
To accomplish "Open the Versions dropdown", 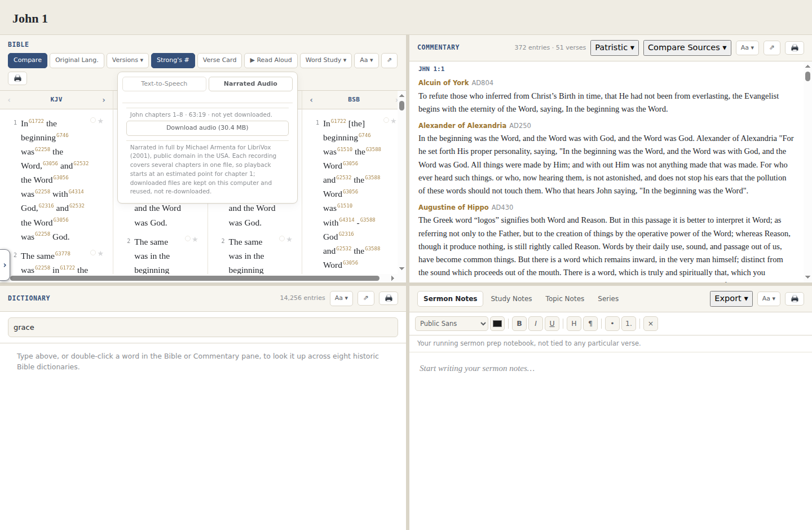I will click(127, 60).
